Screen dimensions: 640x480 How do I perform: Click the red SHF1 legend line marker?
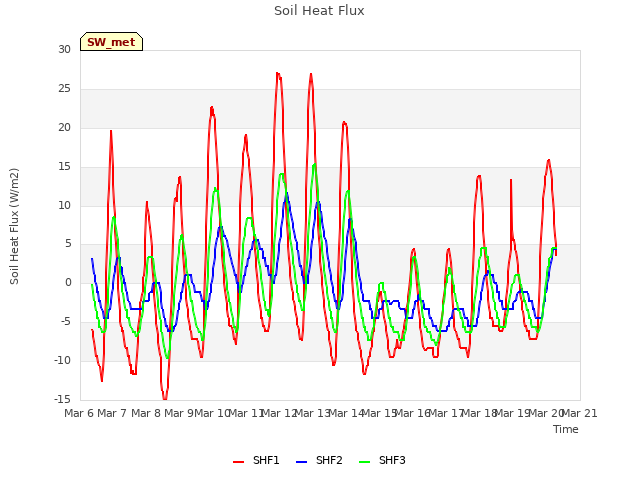pyautogui.click(x=238, y=462)
